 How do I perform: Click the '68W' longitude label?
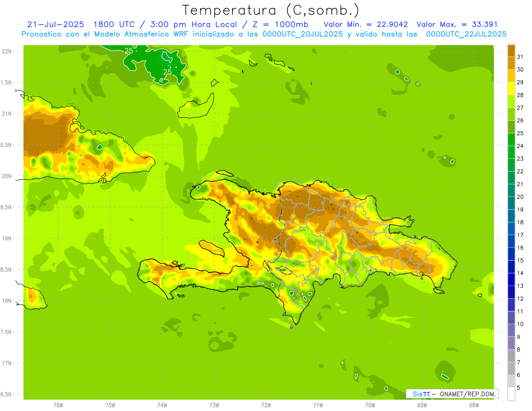coord(474,405)
